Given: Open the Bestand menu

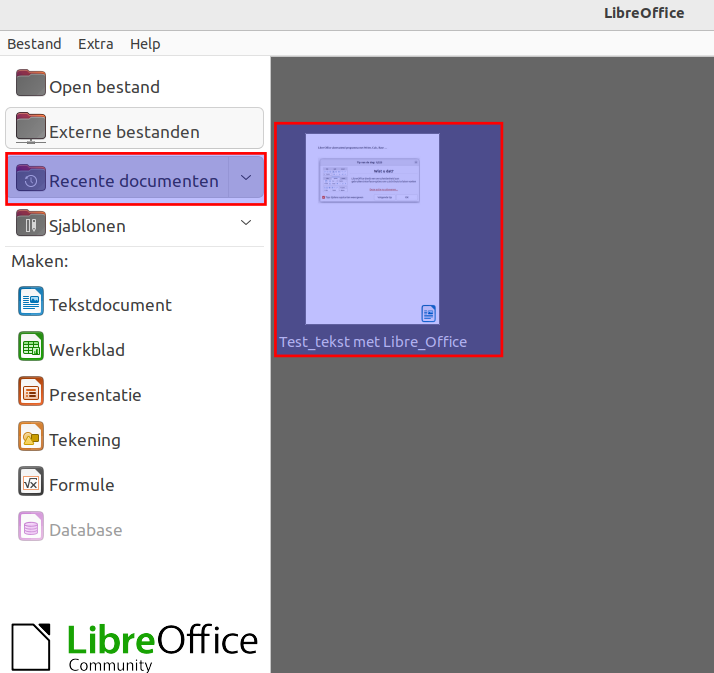Looking at the screenshot, I should (34, 44).
